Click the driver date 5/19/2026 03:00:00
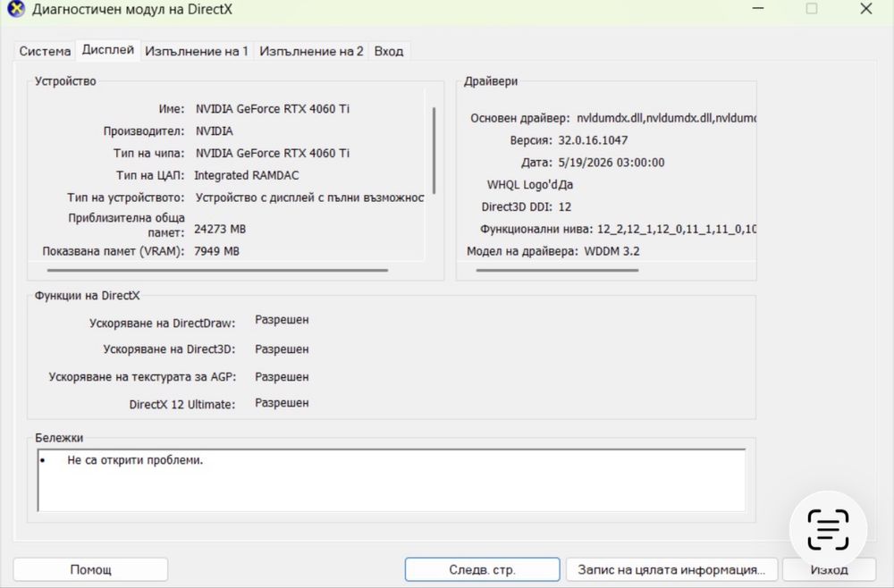Viewport: 894px width, 588px height. pos(611,163)
